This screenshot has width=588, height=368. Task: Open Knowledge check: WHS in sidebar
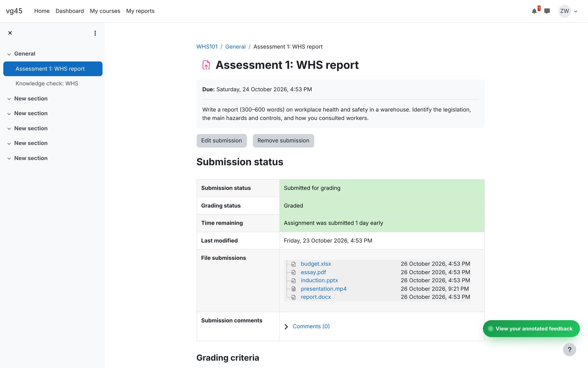47,83
